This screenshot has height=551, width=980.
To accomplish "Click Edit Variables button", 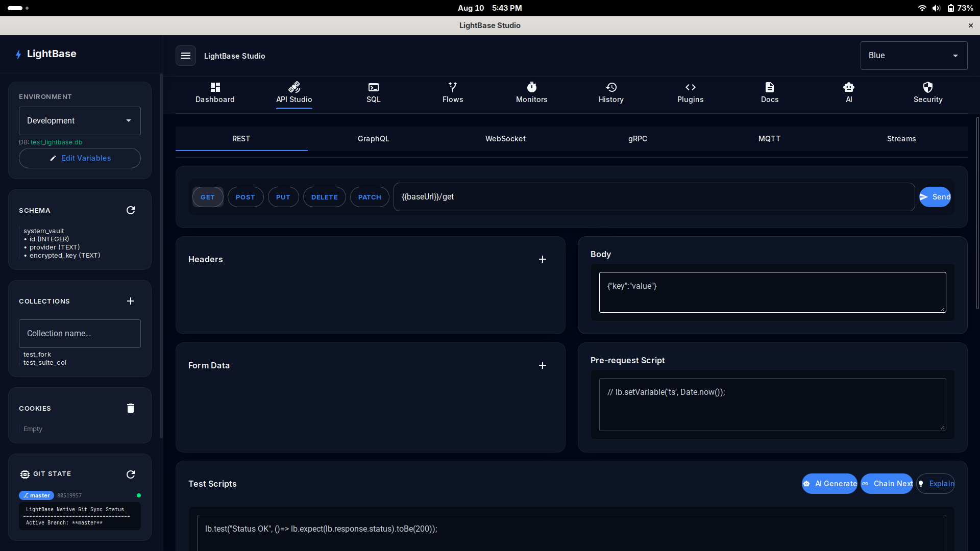I will click(x=80, y=158).
